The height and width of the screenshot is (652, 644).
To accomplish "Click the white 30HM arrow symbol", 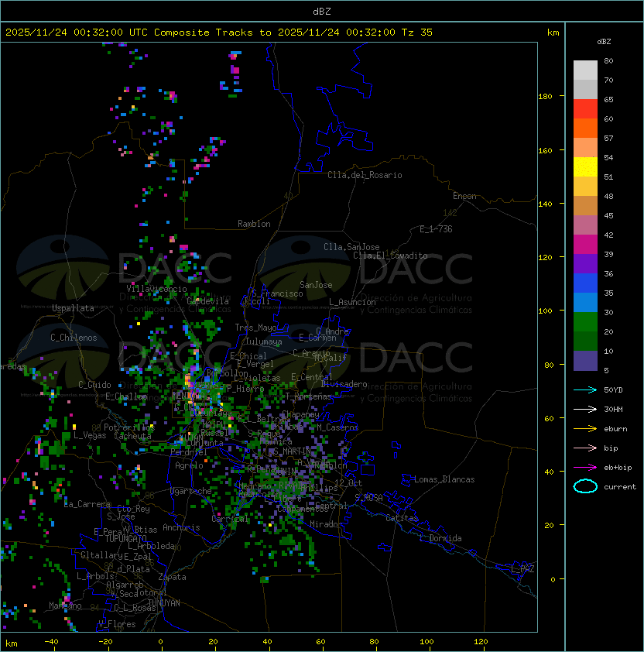I will click(x=585, y=409).
